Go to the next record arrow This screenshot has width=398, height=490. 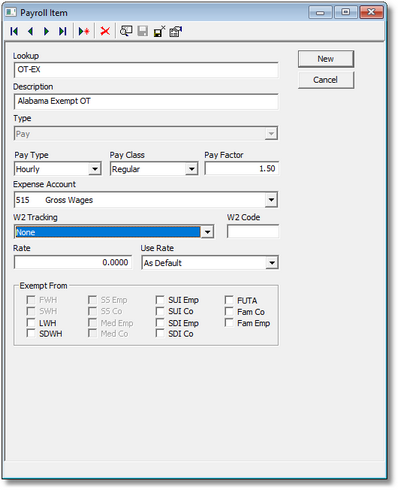[46, 31]
